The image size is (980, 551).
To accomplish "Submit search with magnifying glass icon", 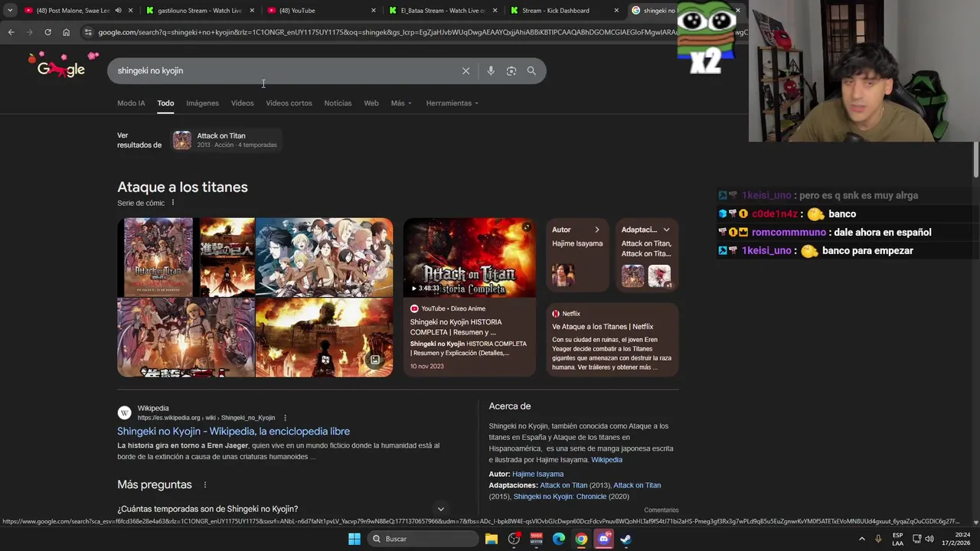I will (531, 70).
